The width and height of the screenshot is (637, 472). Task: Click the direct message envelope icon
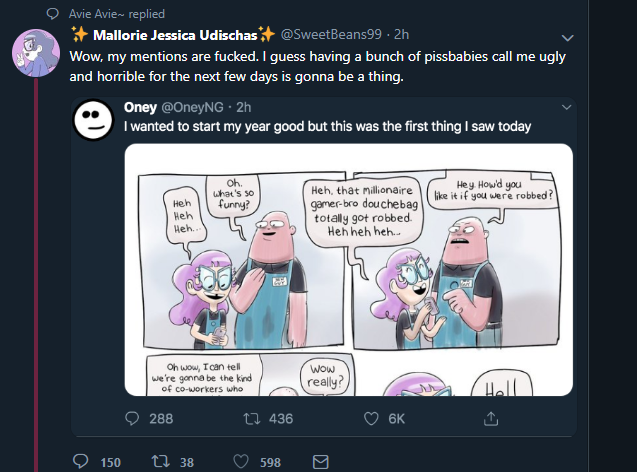pos(321,462)
